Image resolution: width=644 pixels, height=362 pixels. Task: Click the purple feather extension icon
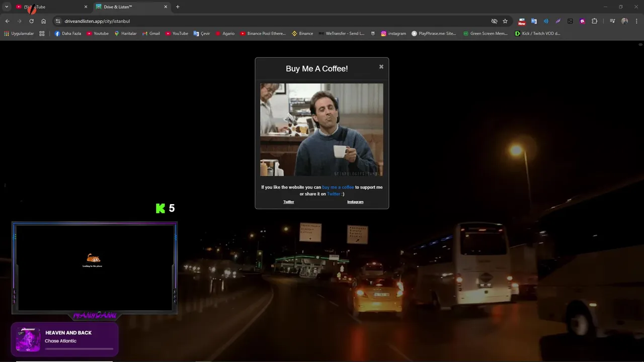(x=558, y=21)
